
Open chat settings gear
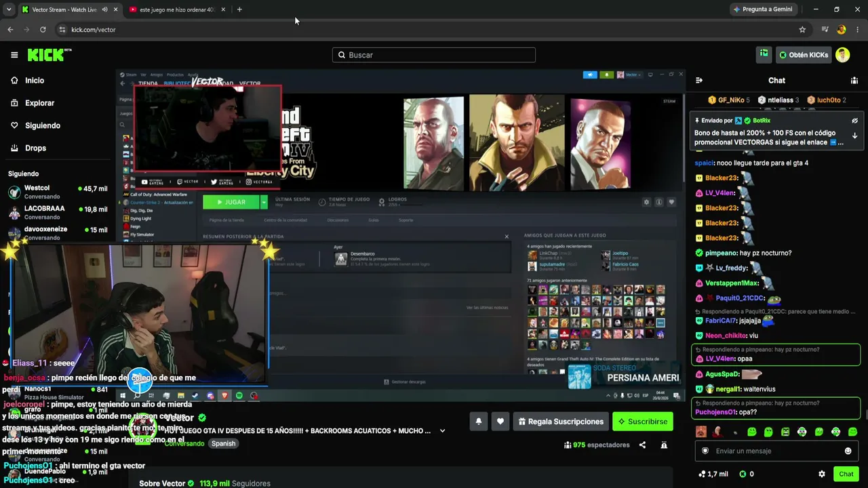(x=822, y=474)
